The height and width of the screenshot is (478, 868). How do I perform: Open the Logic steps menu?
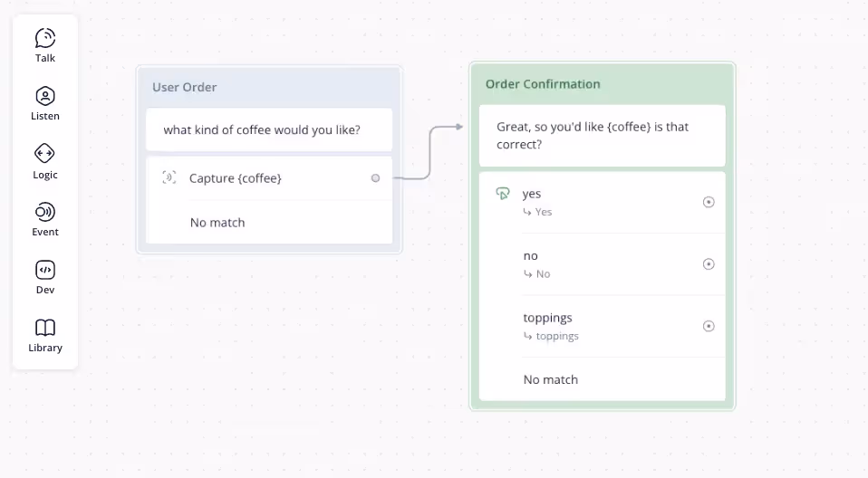point(44,162)
